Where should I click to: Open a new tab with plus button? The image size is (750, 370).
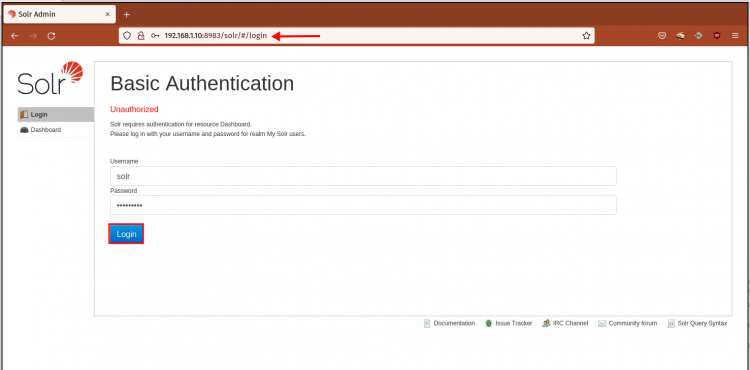[x=127, y=14]
